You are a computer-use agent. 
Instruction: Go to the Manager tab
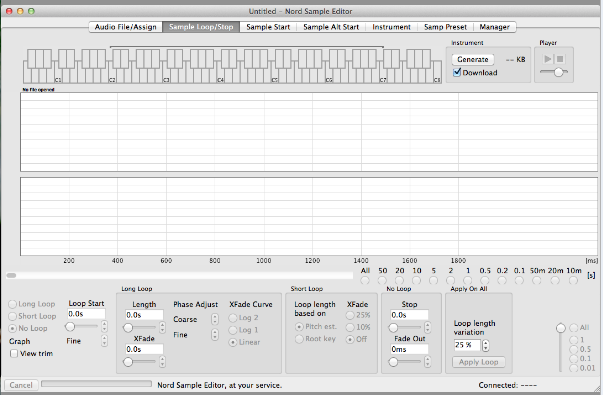(494, 27)
